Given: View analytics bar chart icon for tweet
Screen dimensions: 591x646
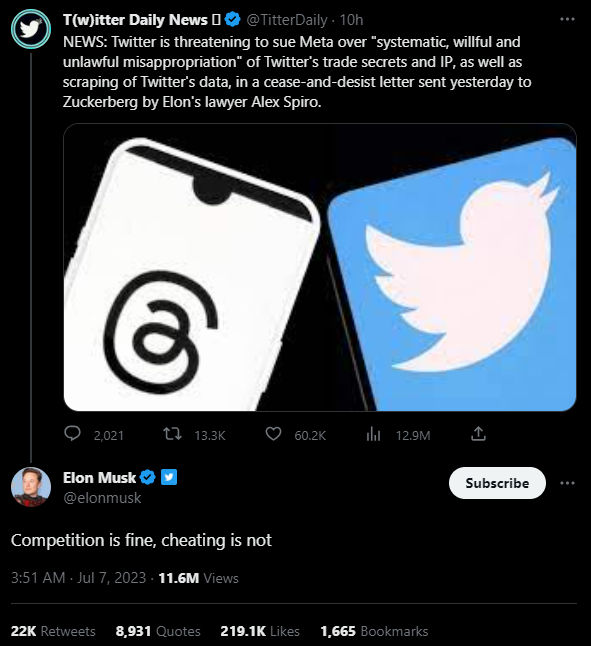Looking at the screenshot, I should [x=373, y=434].
